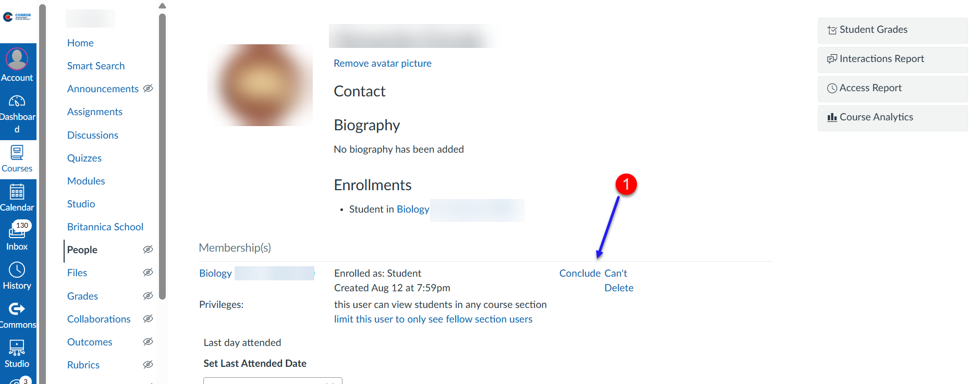Open the Access Report button
The width and height of the screenshot is (980, 384).
click(x=892, y=89)
